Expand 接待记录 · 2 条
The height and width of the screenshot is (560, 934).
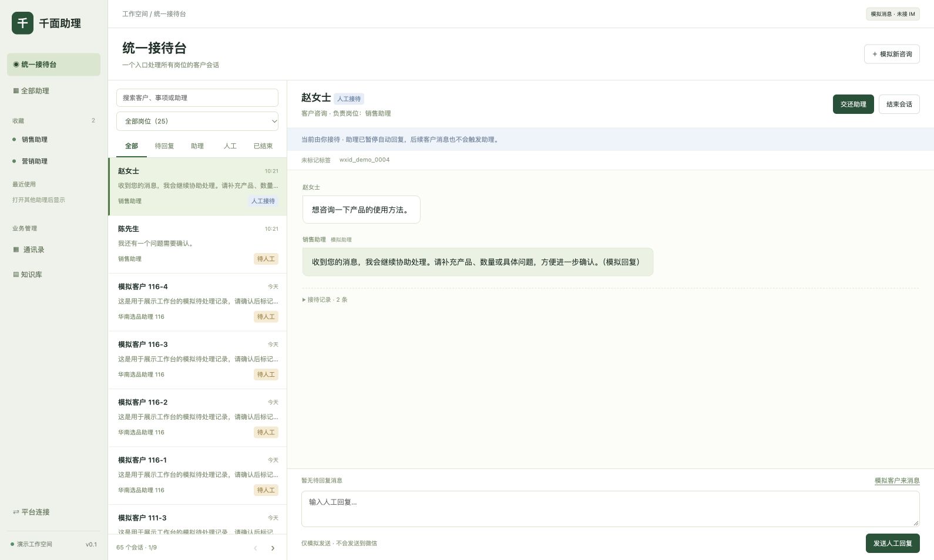click(x=325, y=300)
